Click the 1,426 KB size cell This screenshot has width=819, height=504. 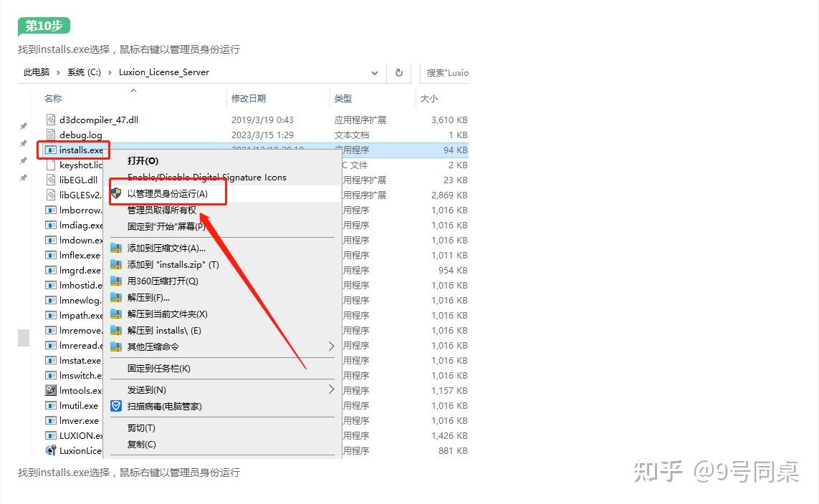tap(449, 436)
